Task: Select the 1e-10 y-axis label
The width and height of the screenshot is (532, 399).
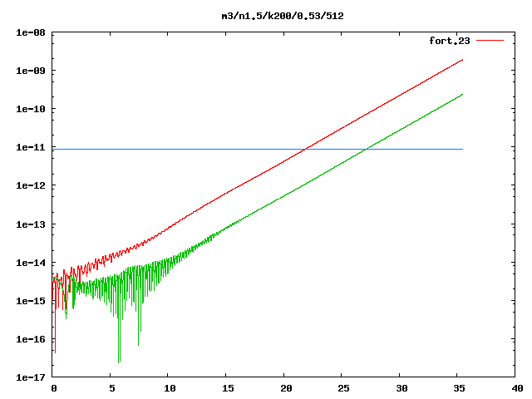Action: click(31, 109)
